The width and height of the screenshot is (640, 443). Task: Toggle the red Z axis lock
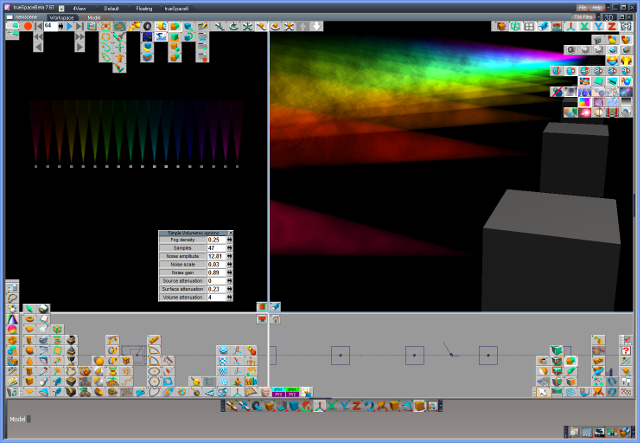coord(612,26)
